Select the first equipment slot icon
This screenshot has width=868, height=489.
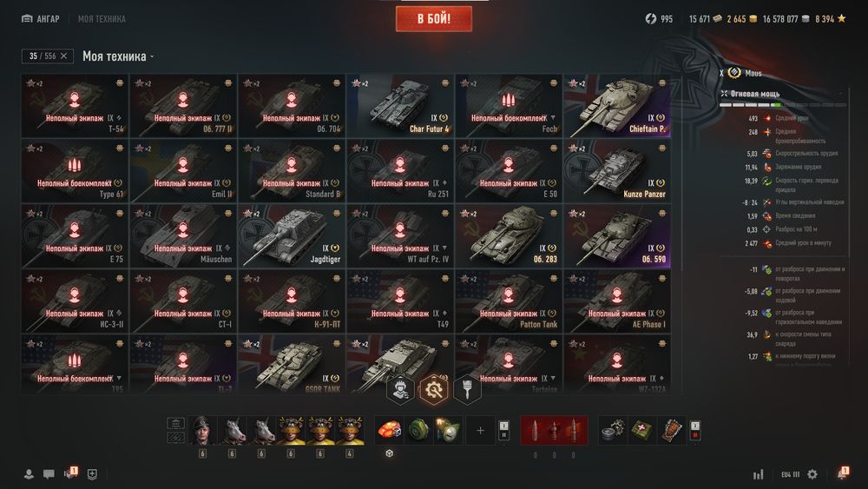tap(389, 430)
